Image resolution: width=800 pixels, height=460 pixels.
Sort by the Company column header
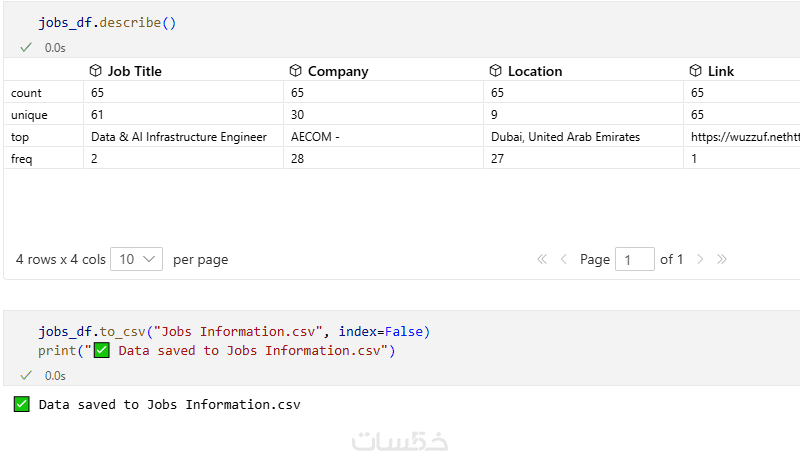pos(338,71)
